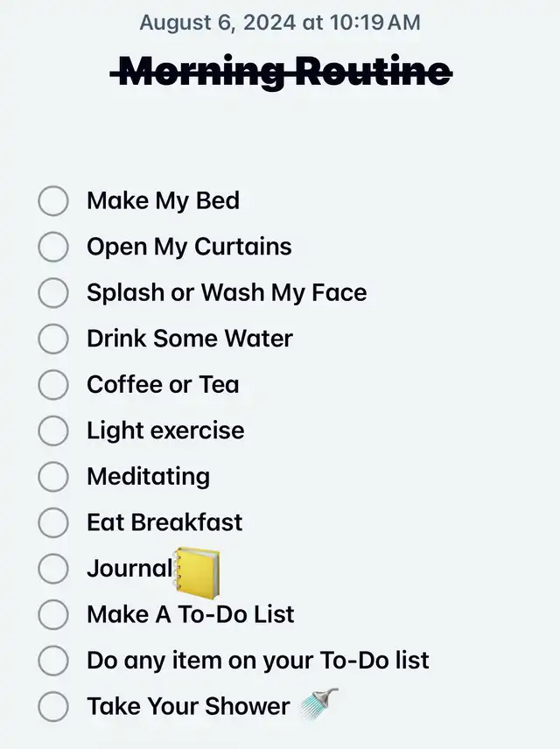Tick the Open My Curtains checkbox
This screenshot has height=749, width=560.
(x=53, y=247)
